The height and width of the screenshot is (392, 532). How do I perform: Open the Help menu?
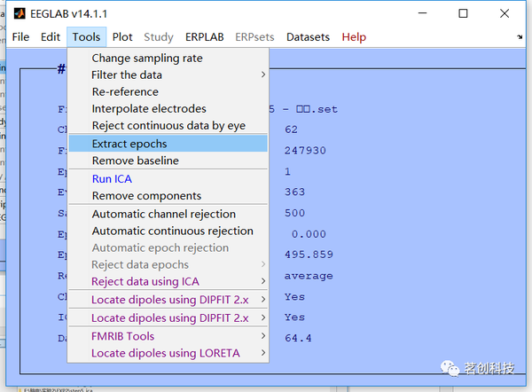click(354, 37)
